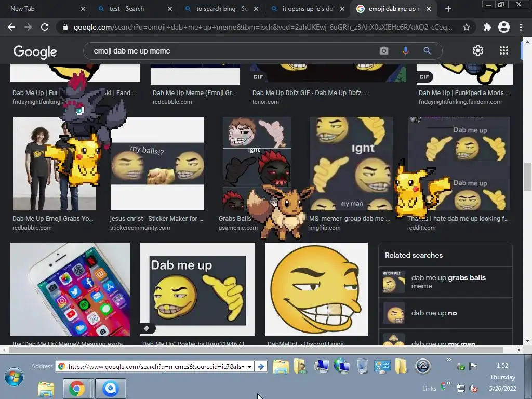This screenshot has height=399, width=532.
Task: Bookmark this page with the star
Action: pos(466,27)
